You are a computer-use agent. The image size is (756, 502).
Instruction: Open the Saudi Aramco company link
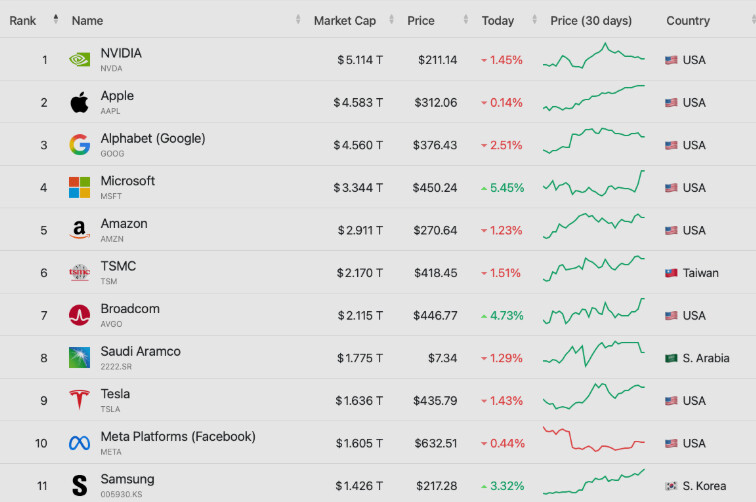coord(140,351)
